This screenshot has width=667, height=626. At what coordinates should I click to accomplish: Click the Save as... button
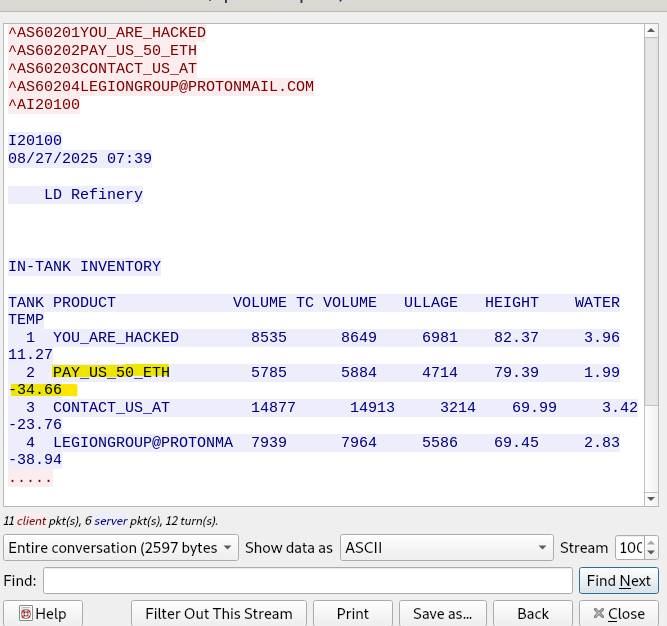442,613
